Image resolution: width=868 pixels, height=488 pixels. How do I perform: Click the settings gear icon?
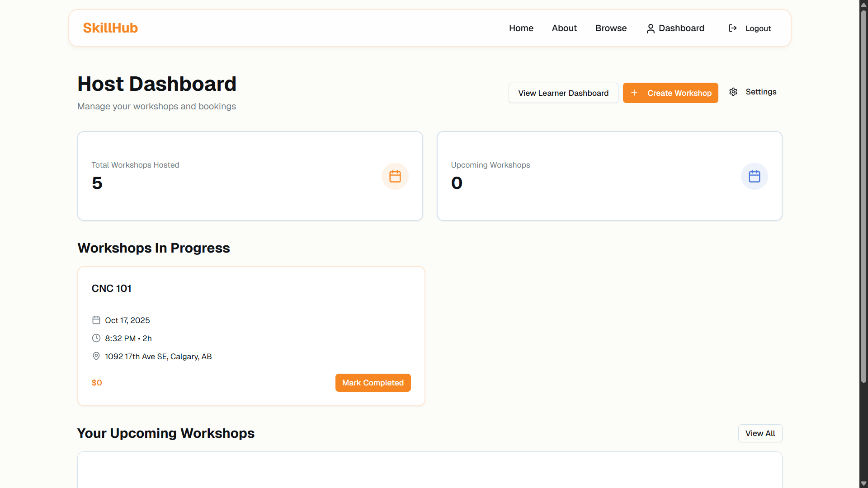coord(733,92)
